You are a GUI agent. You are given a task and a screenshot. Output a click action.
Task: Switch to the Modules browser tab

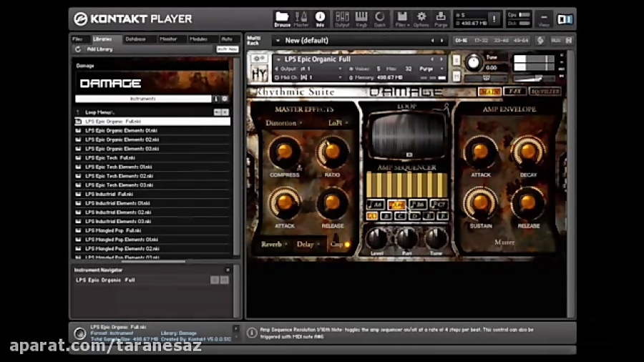click(x=198, y=39)
